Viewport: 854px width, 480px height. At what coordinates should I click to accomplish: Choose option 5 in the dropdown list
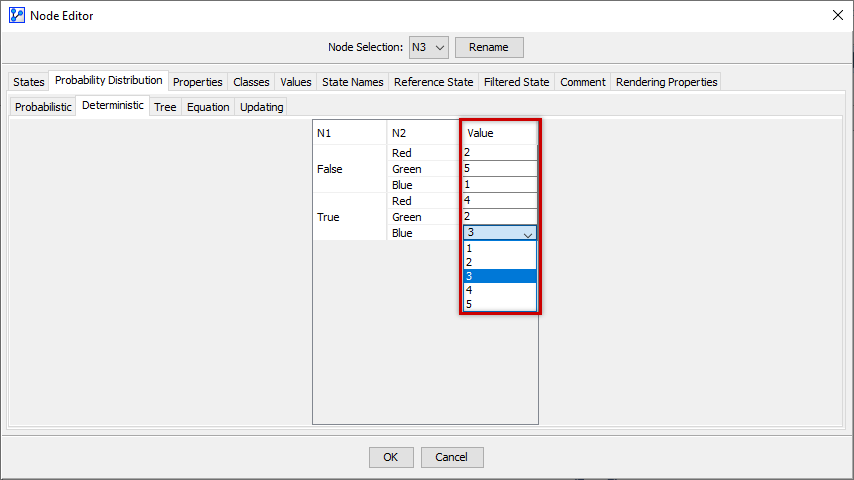tap(499, 304)
